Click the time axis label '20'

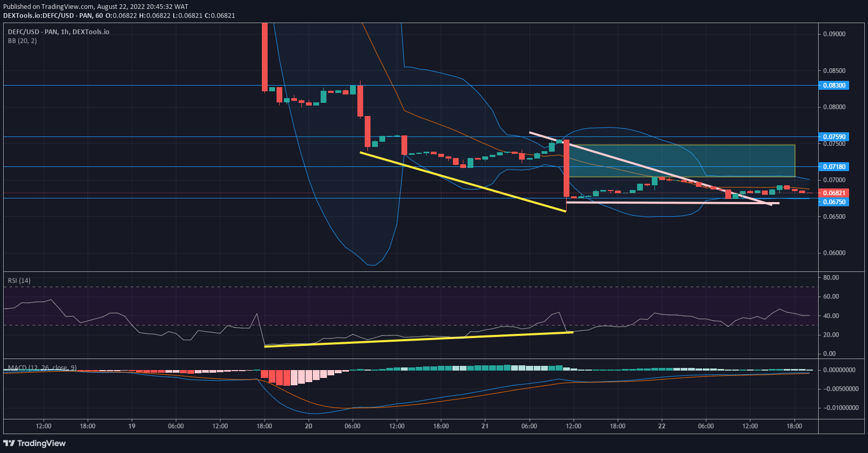[x=309, y=426]
